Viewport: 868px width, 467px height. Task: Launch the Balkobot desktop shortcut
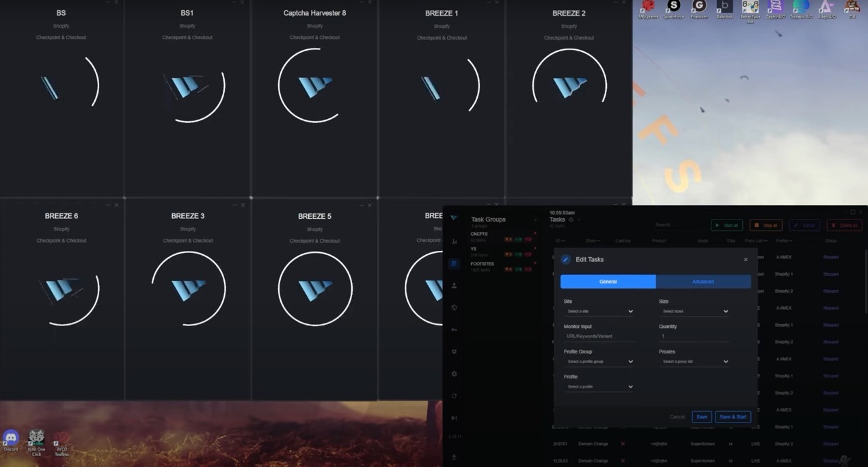point(724,9)
